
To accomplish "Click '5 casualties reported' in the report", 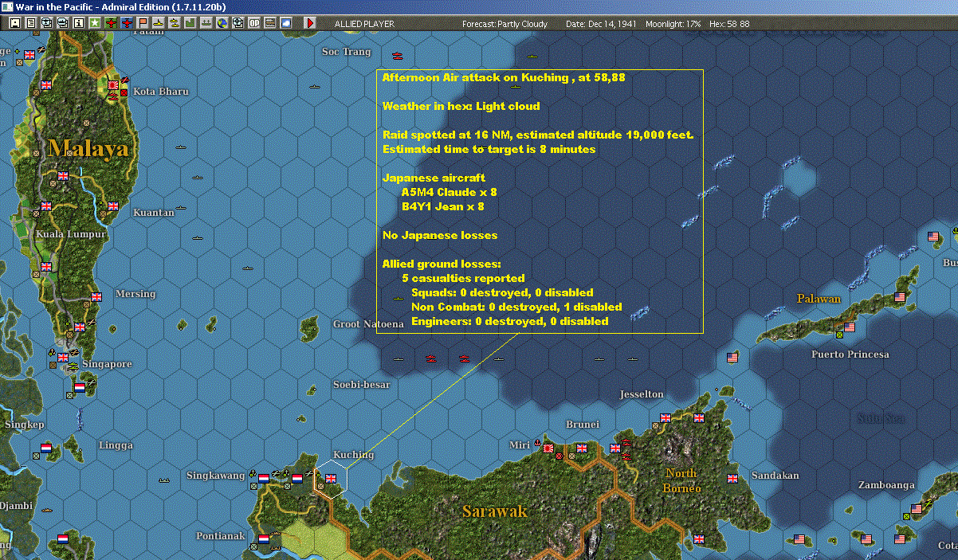I will (x=463, y=278).
